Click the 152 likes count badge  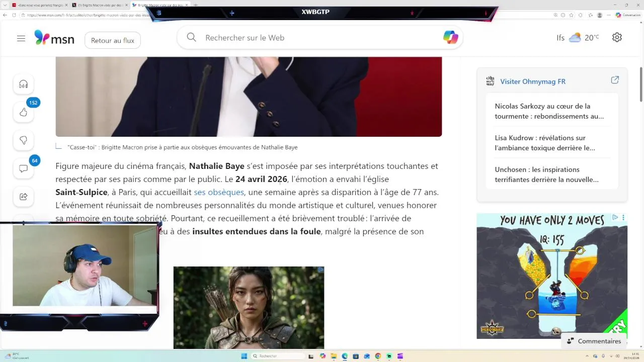33,103
